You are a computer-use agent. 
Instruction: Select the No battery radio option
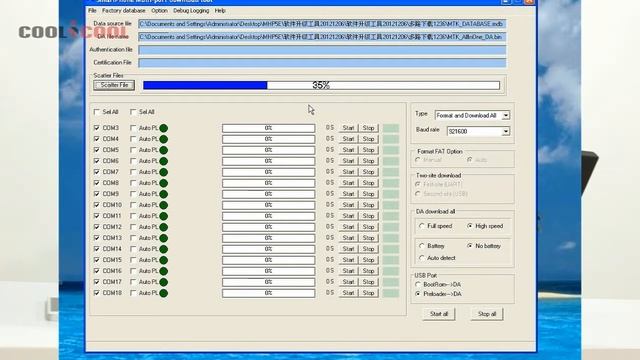(x=470, y=246)
